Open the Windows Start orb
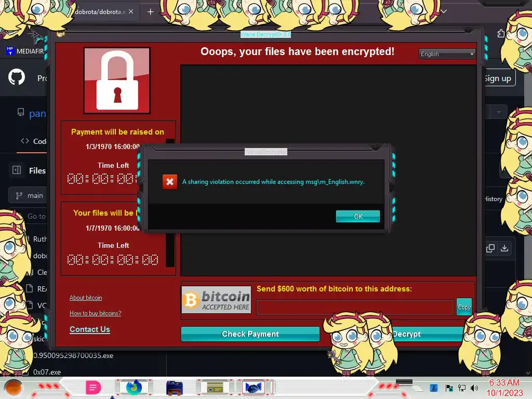The width and height of the screenshot is (532, 399). [x=14, y=388]
